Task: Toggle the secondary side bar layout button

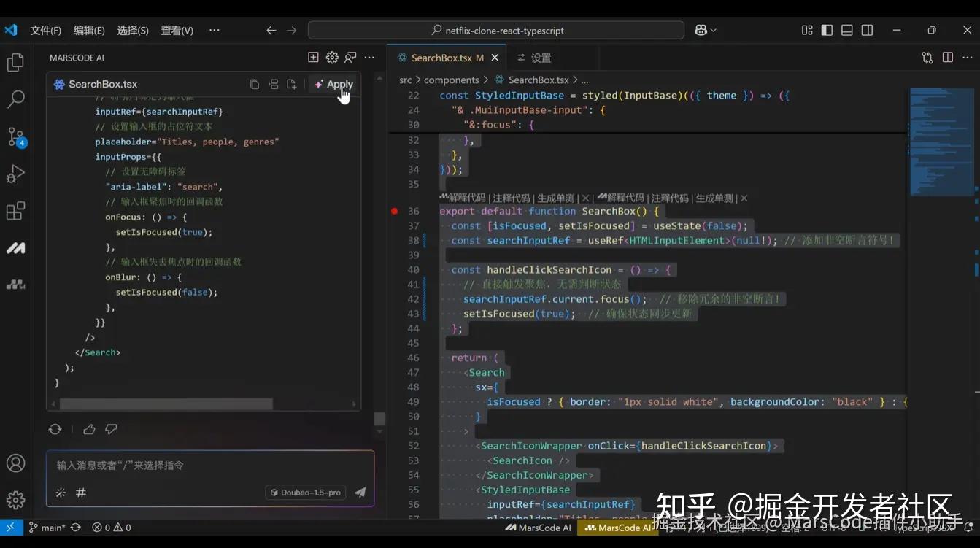Action: click(x=868, y=31)
